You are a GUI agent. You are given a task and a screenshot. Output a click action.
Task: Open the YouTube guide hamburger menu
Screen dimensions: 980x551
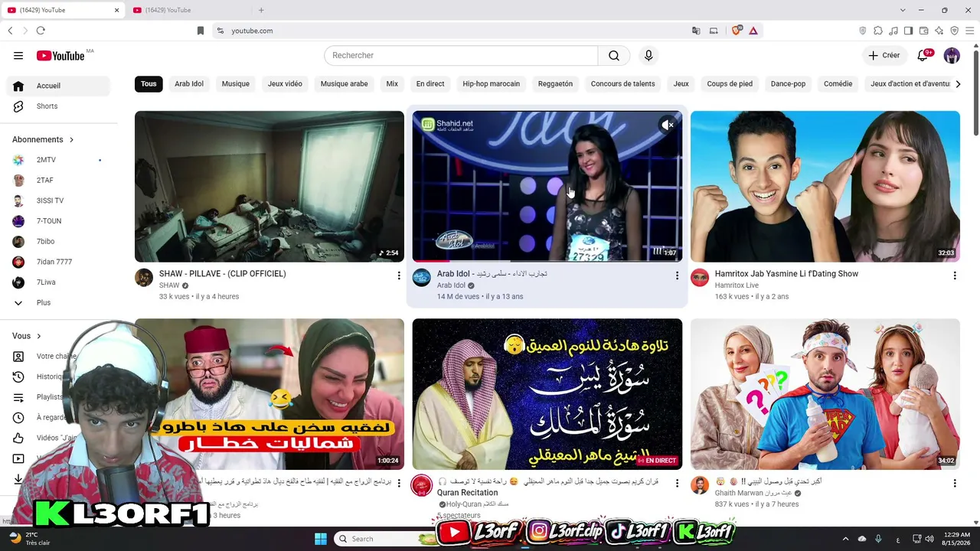18,55
